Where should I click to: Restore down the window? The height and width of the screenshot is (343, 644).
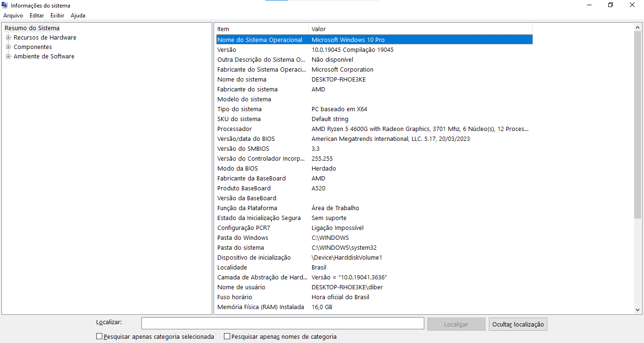[x=611, y=5]
